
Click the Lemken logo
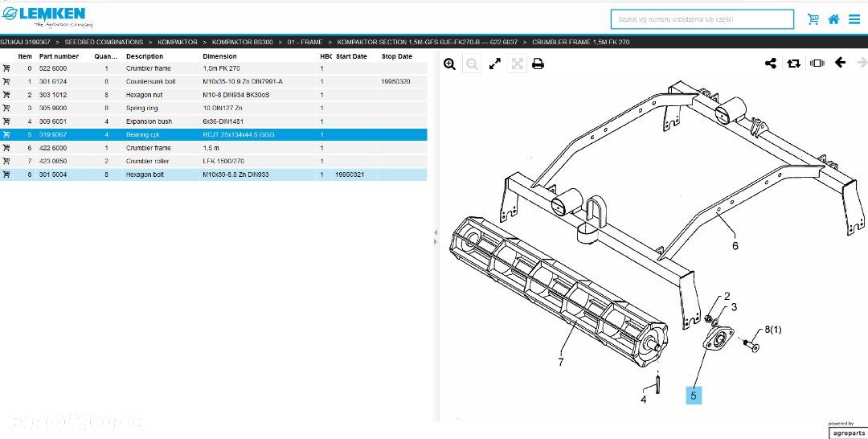[x=47, y=17]
